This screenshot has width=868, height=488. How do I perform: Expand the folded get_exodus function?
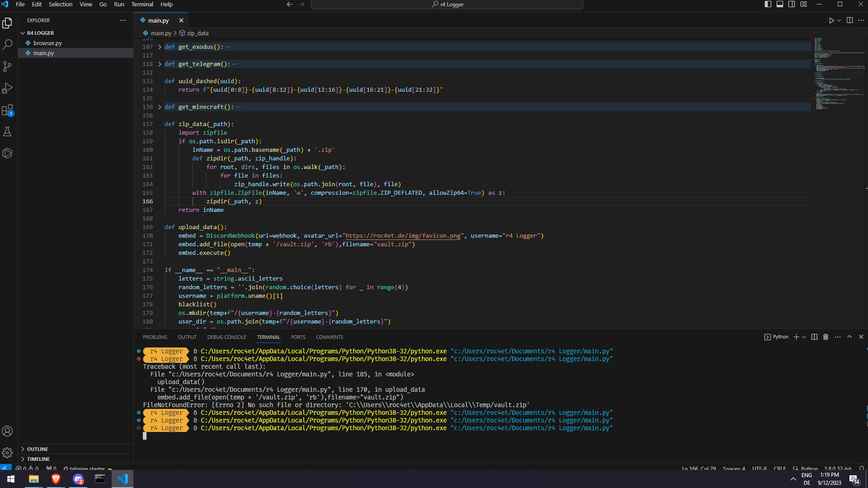[160, 47]
